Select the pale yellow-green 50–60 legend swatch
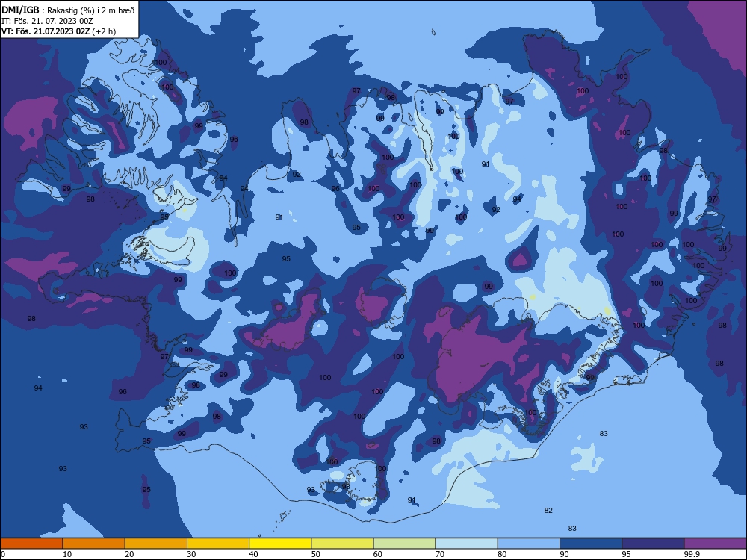Viewport: 747px width, 560px height. [343, 544]
